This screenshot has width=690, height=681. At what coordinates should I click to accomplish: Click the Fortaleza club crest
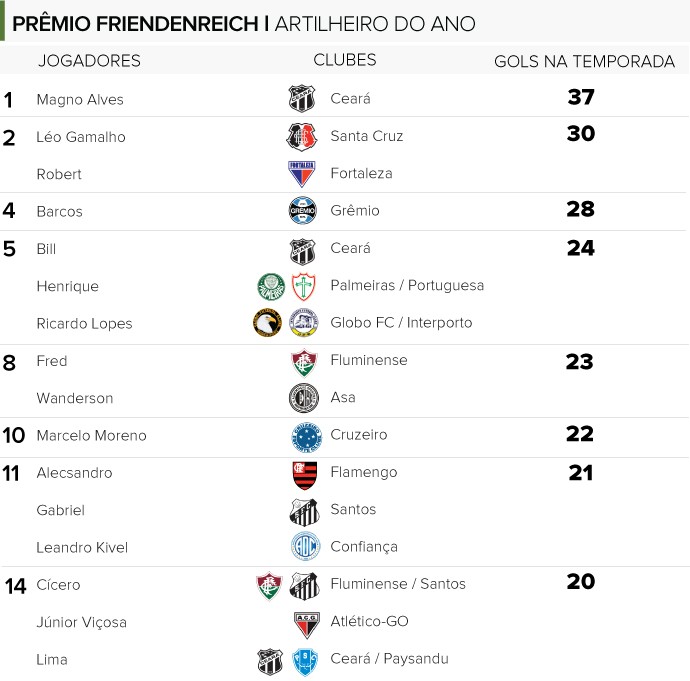pyautogui.click(x=301, y=173)
